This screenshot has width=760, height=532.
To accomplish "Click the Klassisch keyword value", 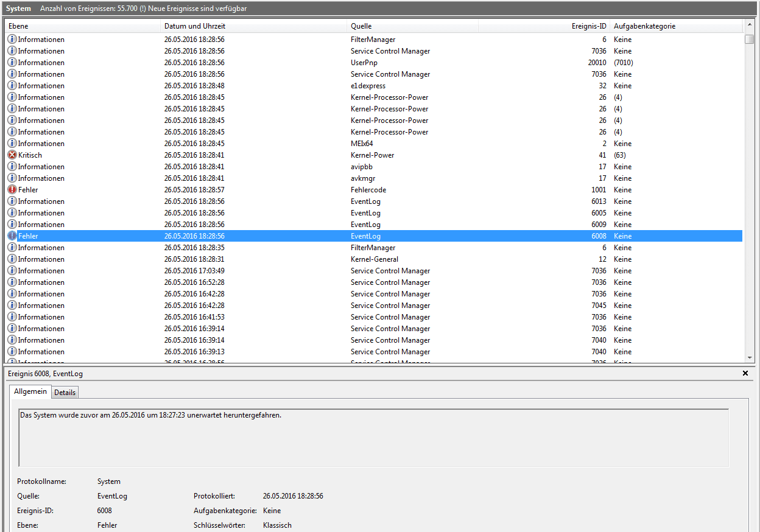I will click(x=277, y=525).
